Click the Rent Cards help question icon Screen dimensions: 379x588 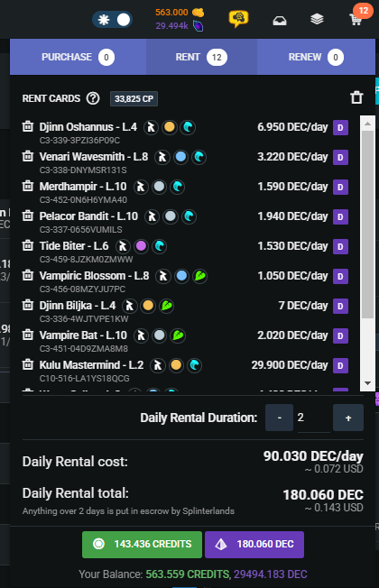pos(93,98)
